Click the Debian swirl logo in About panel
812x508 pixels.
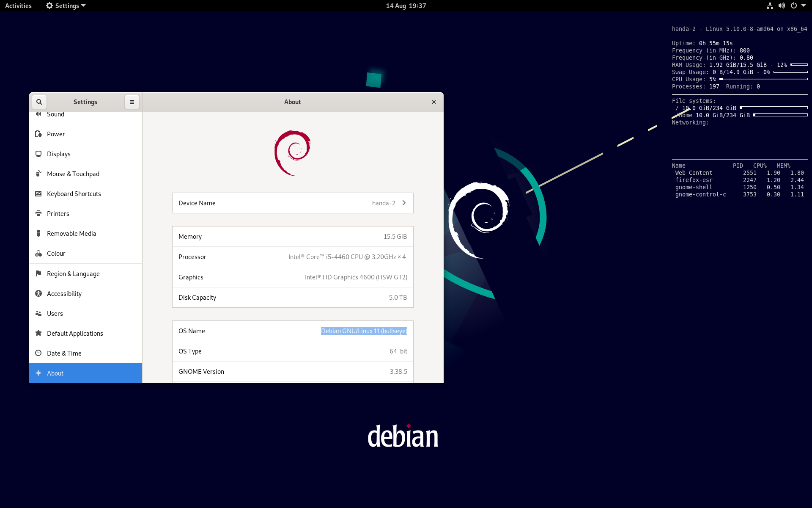click(293, 153)
